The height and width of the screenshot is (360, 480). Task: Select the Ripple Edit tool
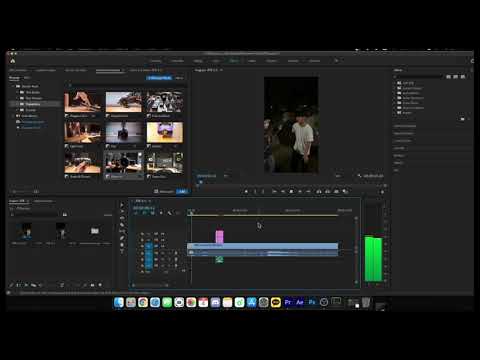click(122, 218)
